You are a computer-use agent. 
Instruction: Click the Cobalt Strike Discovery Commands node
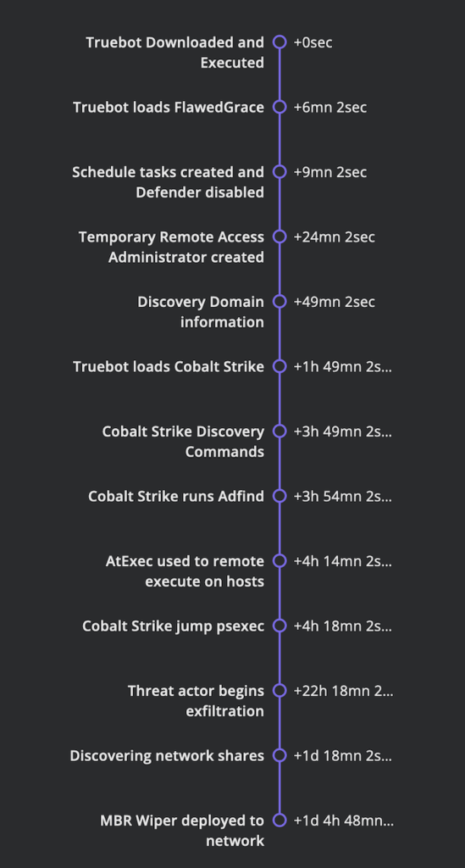280,431
